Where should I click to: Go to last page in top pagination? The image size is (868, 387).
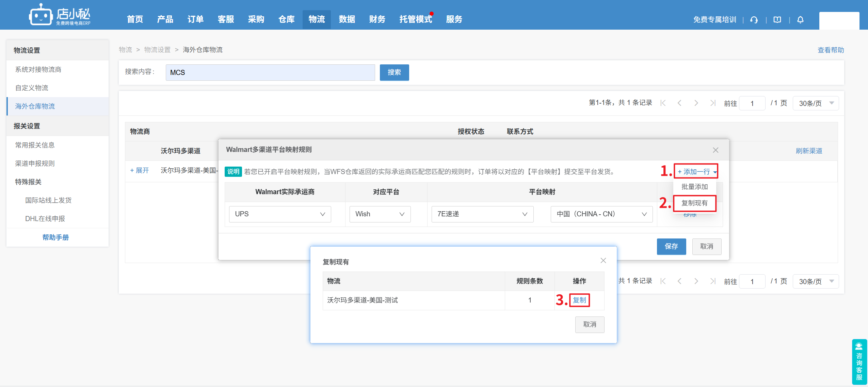click(713, 103)
